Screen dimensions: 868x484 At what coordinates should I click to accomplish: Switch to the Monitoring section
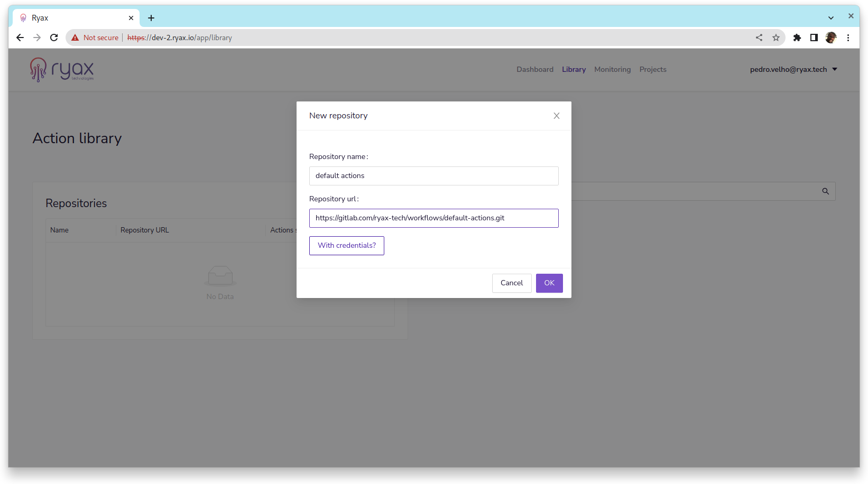(x=612, y=69)
